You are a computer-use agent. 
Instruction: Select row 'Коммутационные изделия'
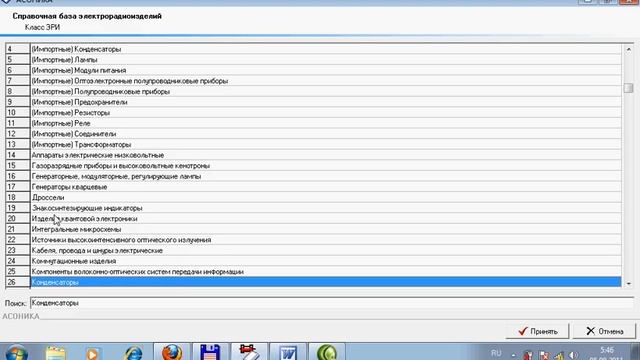[326, 261]
